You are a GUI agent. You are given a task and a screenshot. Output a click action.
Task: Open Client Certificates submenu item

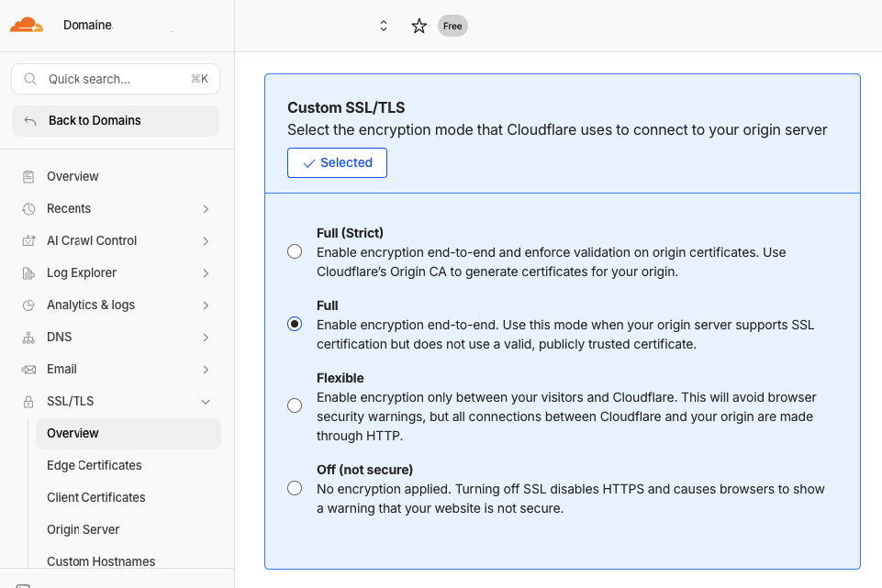tap(96, 497)
